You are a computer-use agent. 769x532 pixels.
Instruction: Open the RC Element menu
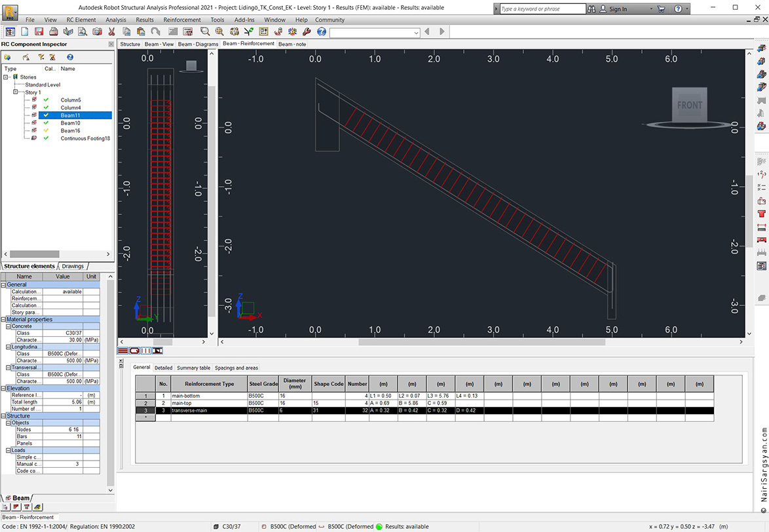81,20
